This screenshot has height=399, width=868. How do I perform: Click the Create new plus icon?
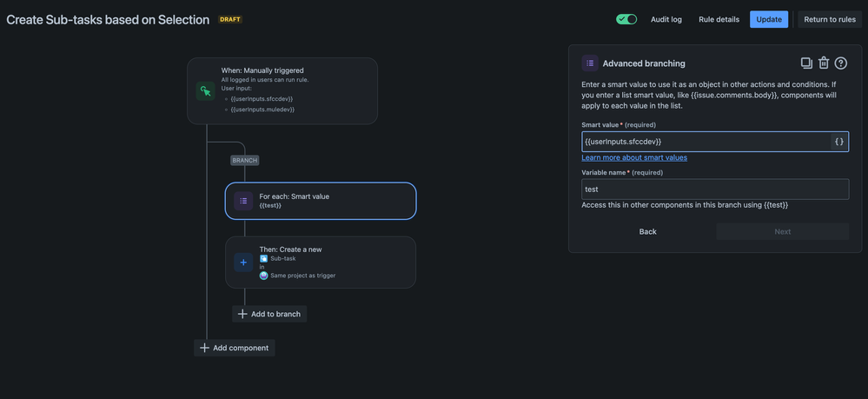(x=243, y=262)
